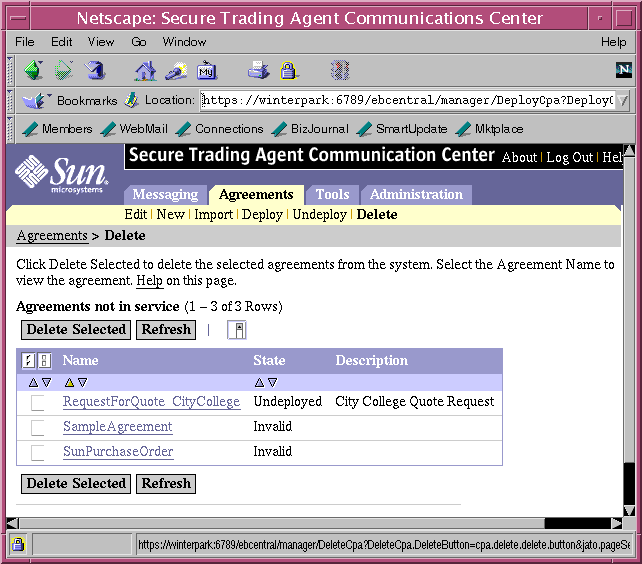Click the table preferences icon beside Refresh
642x564 pixels.
click(237, 330)
